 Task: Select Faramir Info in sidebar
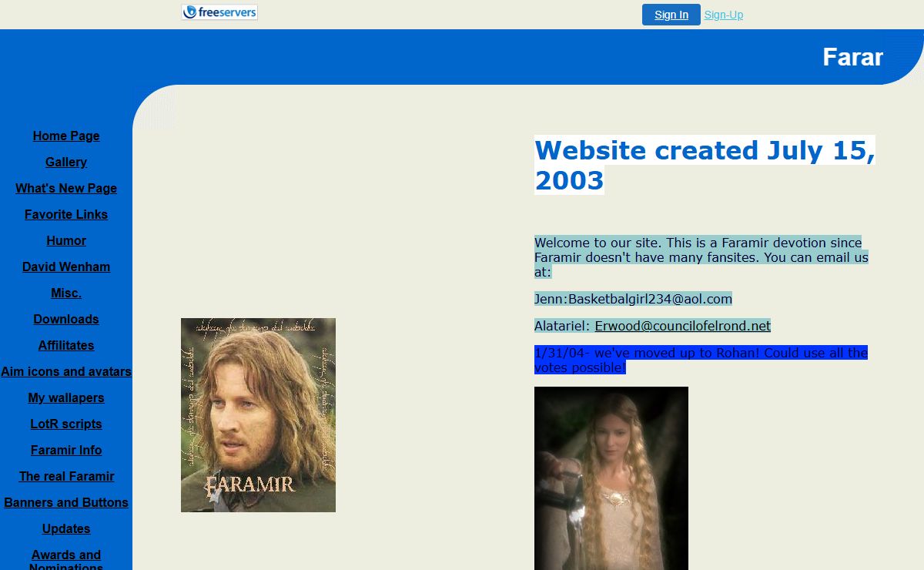[x=66, y=451]
